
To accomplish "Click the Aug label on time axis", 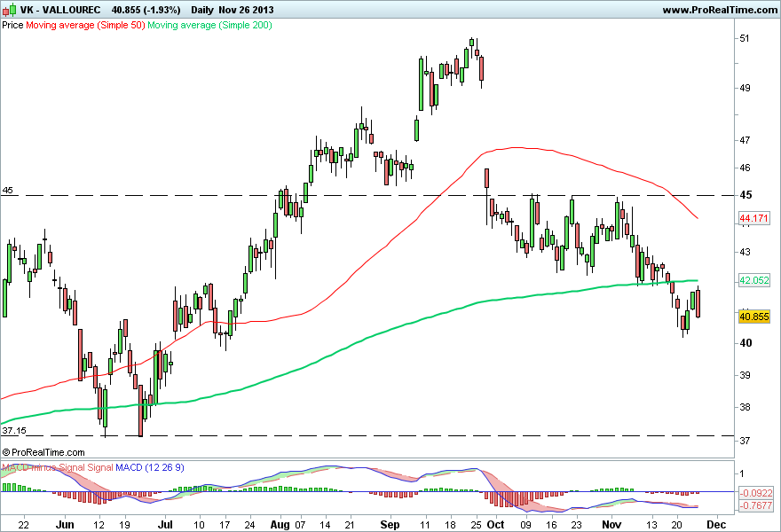I will click(280, 525).
